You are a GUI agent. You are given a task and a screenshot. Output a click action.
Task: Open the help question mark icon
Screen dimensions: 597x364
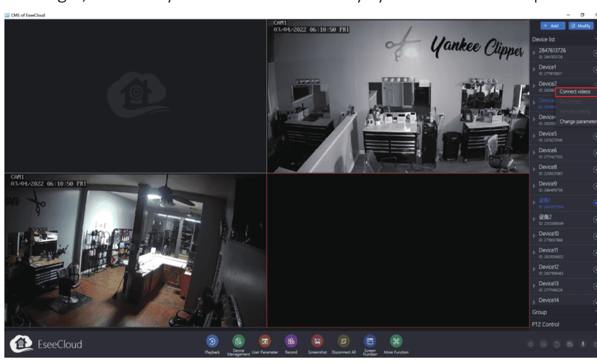557,344
